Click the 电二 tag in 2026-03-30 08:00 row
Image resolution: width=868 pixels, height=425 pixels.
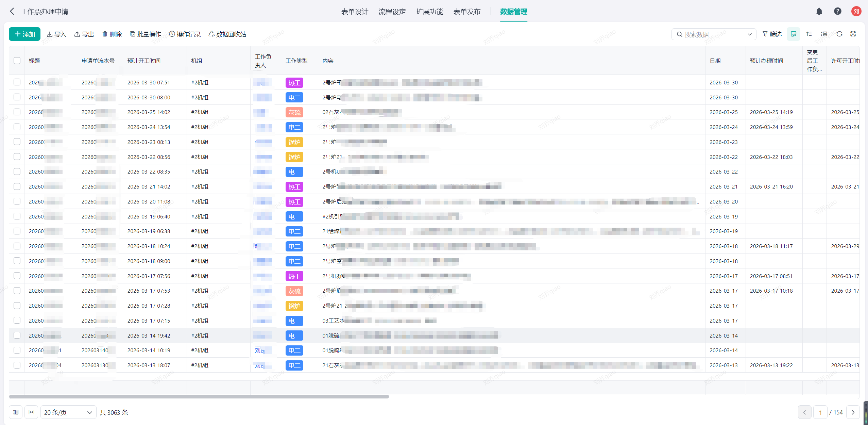pyautogui.click(x=294, y=98)
